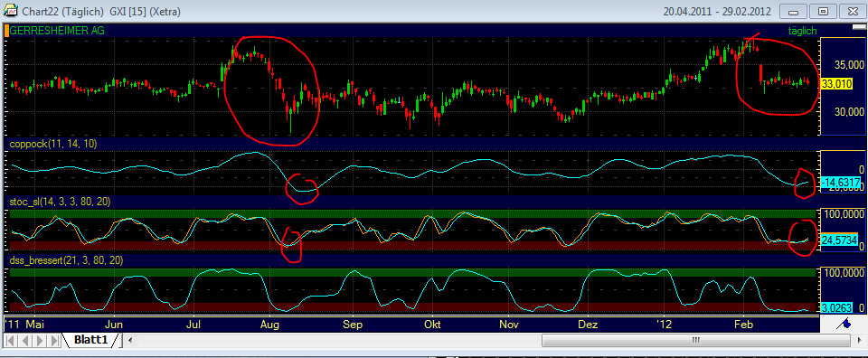Select the Blatt1 sheet tab
This screenshot has width=868, height=358.
click(x=90, y=340)
